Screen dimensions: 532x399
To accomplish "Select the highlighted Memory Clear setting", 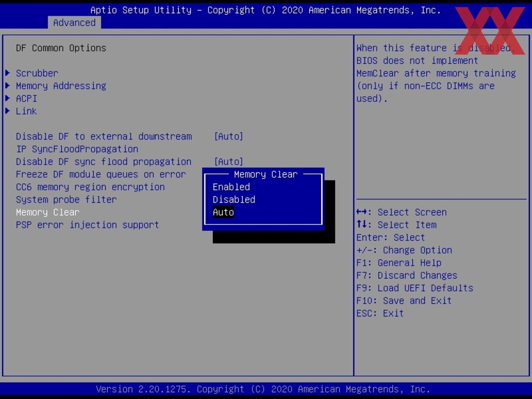I will [48, 212].
